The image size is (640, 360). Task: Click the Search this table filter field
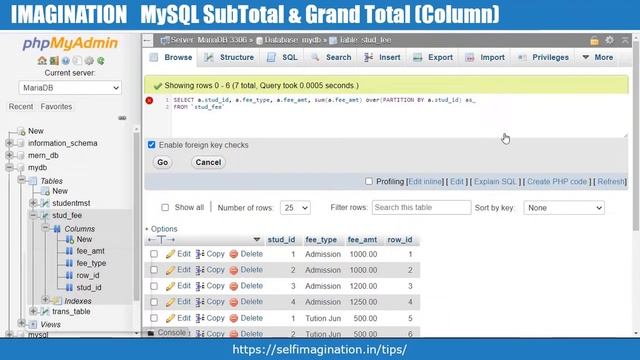[421, 207]
